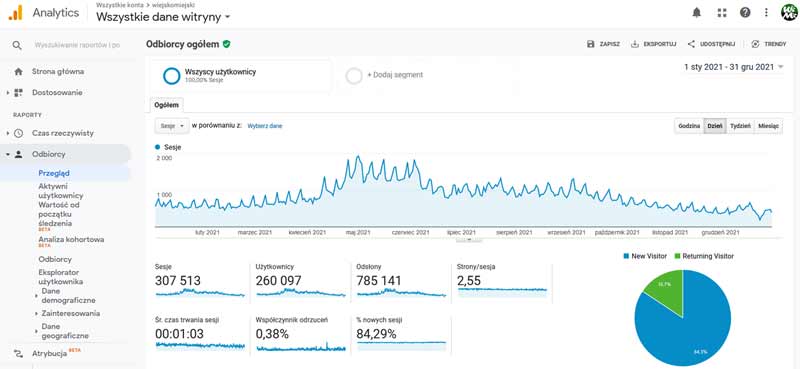Expand Dane geograficzne submenu

(36, 331)
